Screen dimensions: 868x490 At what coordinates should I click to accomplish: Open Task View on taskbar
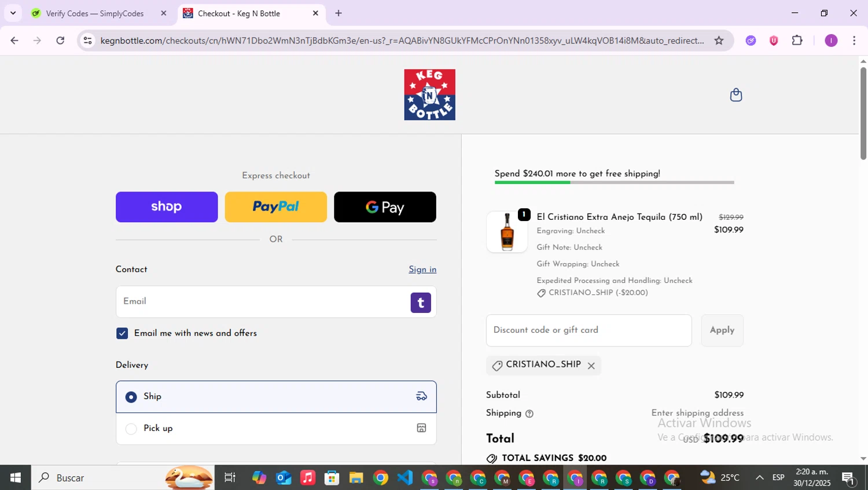pos(230,478)
